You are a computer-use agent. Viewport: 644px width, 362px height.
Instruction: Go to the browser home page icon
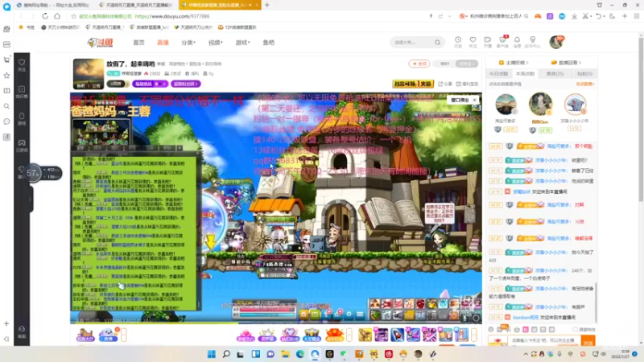pos(57,16)
